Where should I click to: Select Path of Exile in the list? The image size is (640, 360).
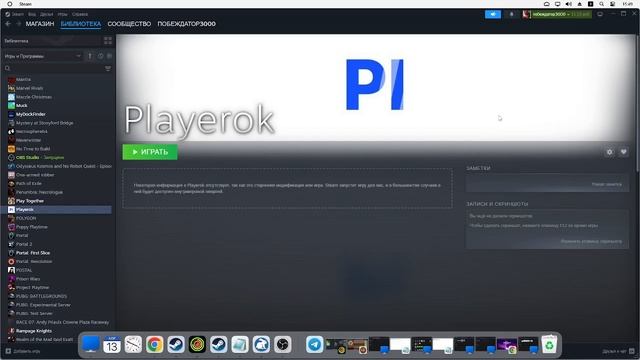pyautogui.click(x=29, y=184)
